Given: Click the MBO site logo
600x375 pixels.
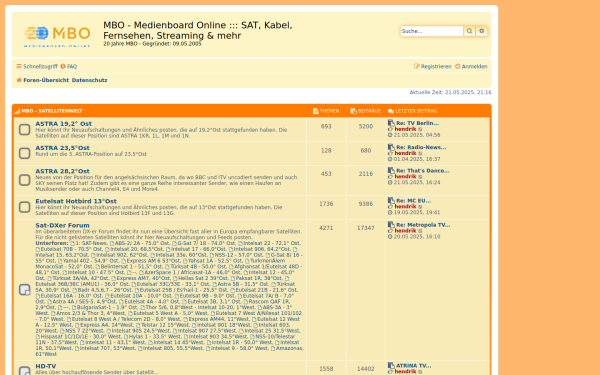Looking at the screenshot, I should (57, 36).
